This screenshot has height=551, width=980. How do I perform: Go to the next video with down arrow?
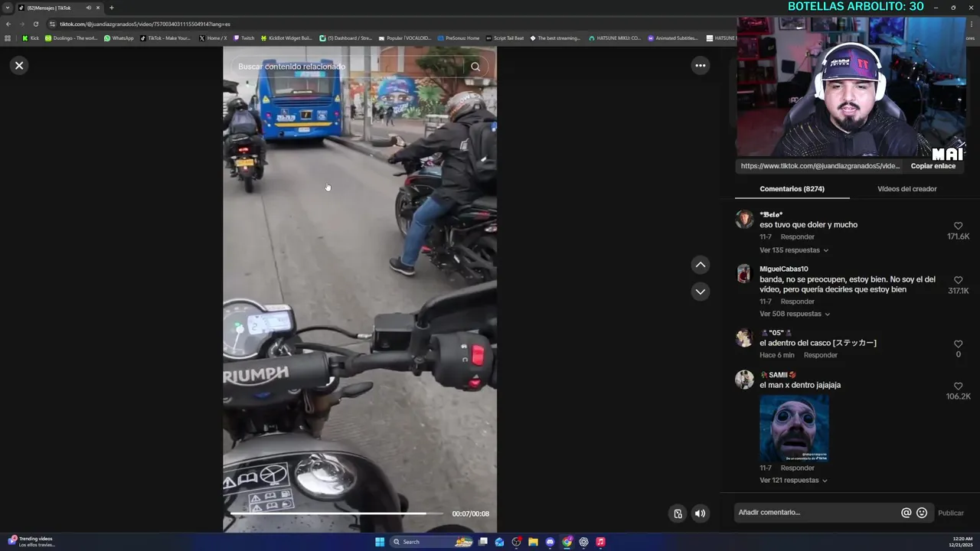coord(700,292)
